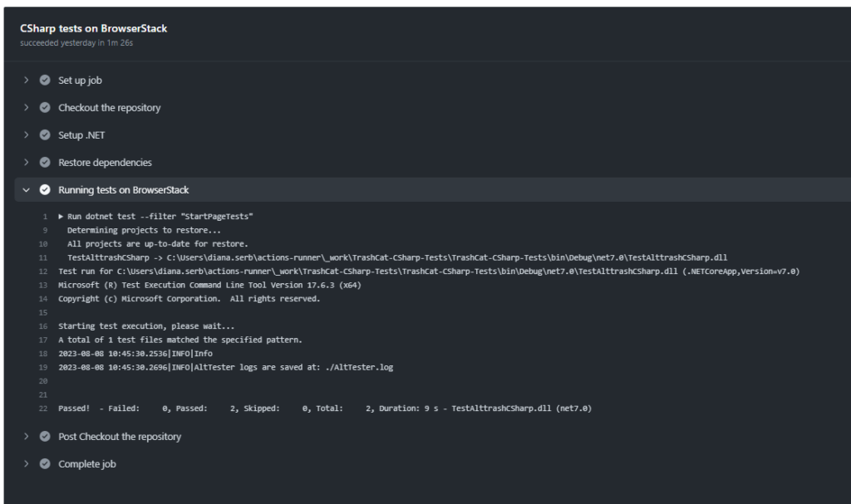
Task: Click the success checkmark beside Running tests on BrowserStack
Action: tap(45, 190)
